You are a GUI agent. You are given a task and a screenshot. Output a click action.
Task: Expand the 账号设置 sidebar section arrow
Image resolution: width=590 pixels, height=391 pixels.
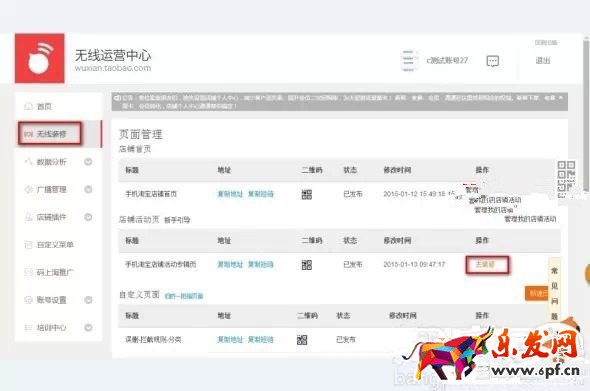(88, 300)
